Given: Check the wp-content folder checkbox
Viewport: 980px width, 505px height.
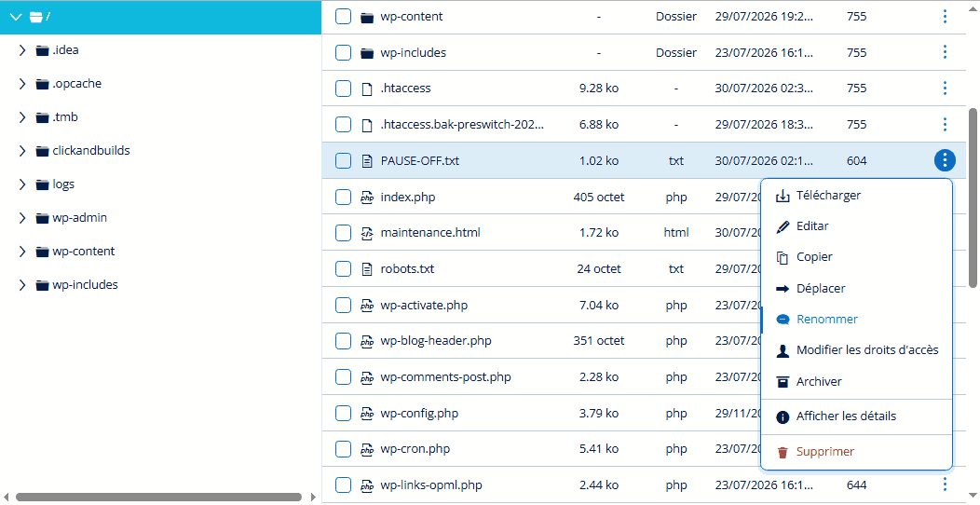Looking at the screenshot, I should tap(343, 16).
